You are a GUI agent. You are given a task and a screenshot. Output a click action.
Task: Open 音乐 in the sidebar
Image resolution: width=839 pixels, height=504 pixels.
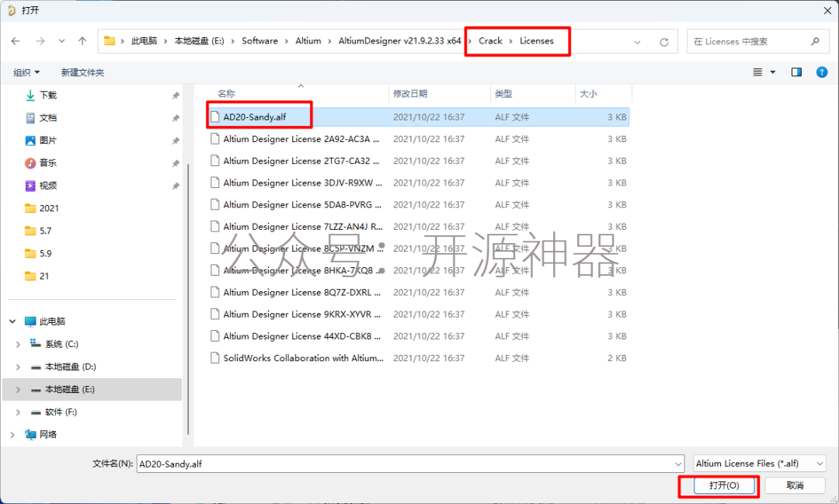pyautogui.click(x=48, y=162)
